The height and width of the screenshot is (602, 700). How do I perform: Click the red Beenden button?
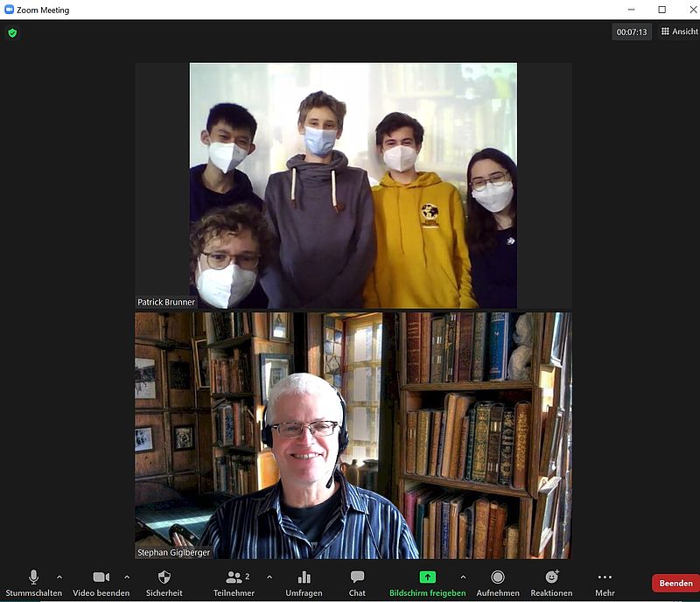click(675, 584)
